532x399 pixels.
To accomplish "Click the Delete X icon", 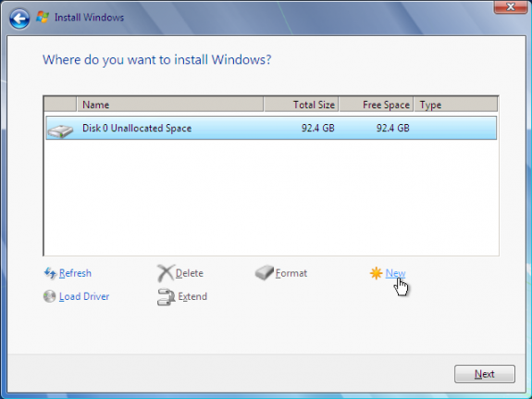I will [166, 273].
